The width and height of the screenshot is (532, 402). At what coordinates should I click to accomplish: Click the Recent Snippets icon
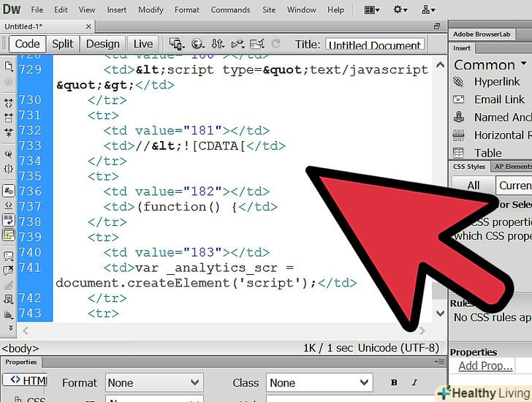pos(9,299)
